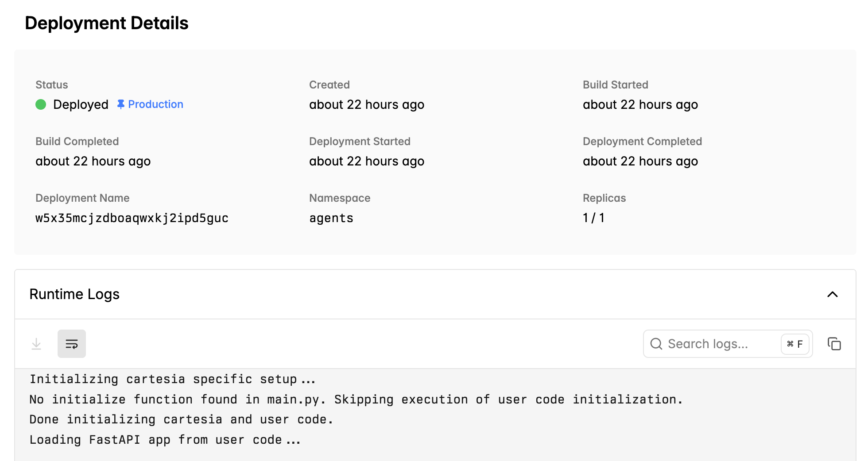868x461 pixels.
Task: Click the ⌘F shortcut badge in search field
Action: click(794, 344)
